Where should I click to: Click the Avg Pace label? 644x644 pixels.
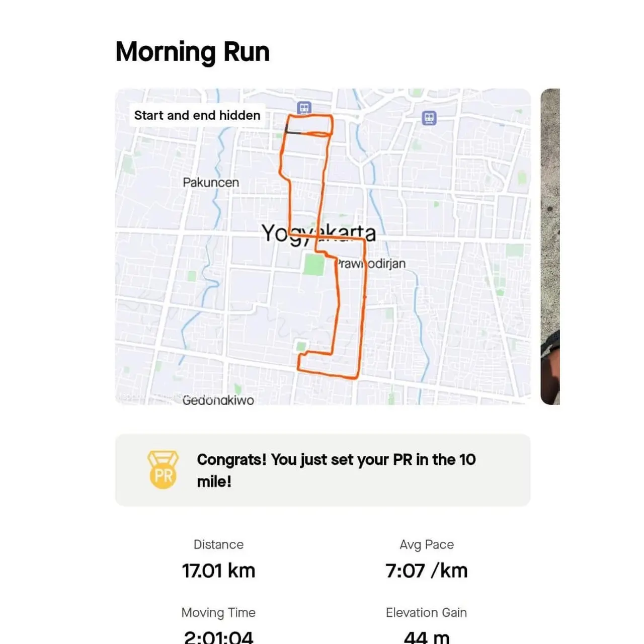(426, 544)
